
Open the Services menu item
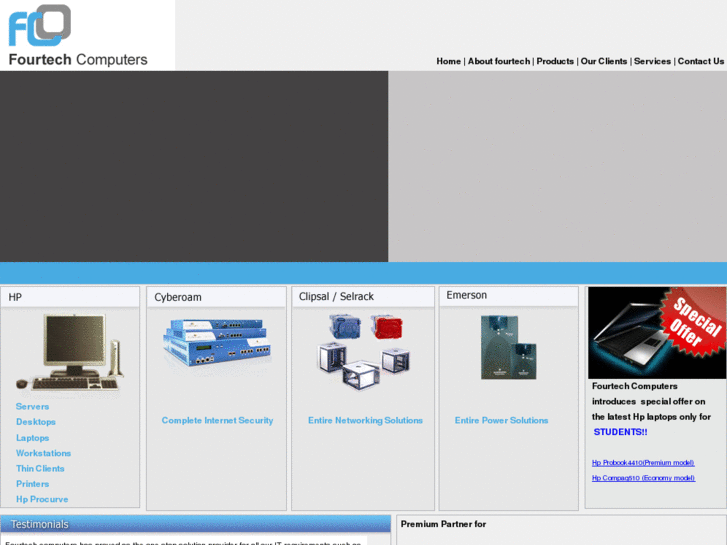tap(652, 61)
